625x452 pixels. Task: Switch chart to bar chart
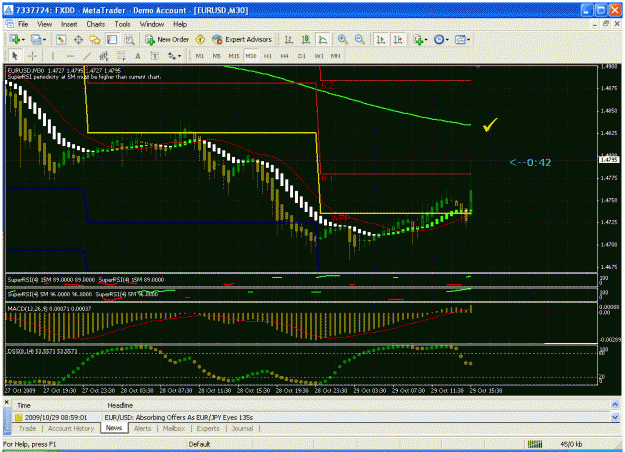[x=289, y=39]
